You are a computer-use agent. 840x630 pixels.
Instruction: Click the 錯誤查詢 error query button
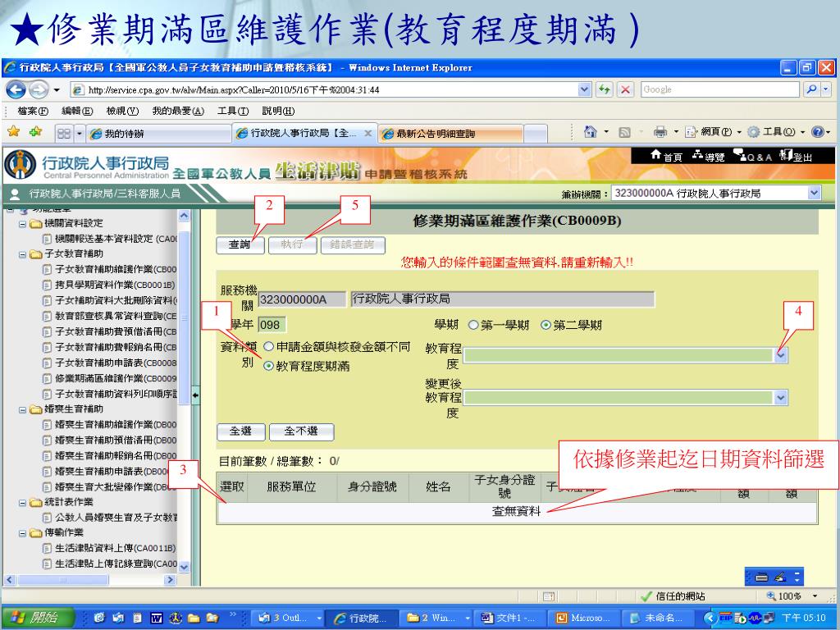click(353, 244)
